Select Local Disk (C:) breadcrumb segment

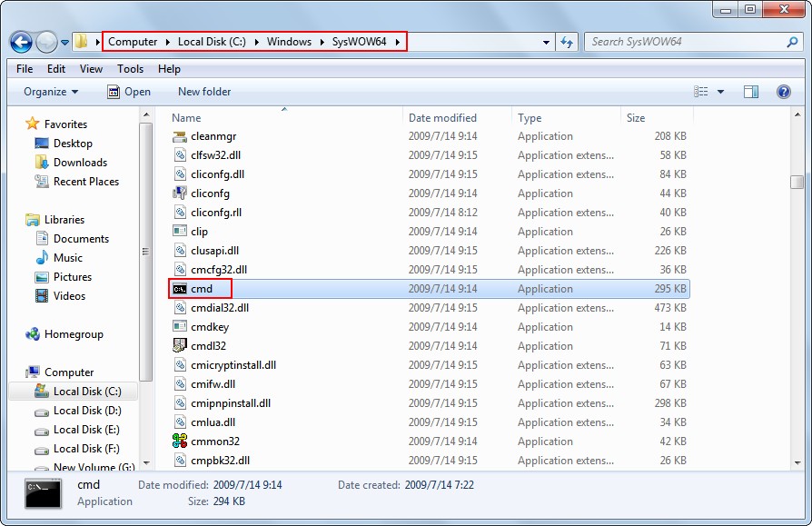(212, 42)
